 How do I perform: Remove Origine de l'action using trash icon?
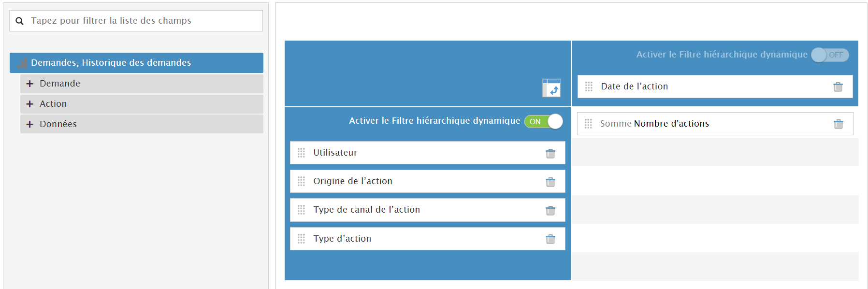[550, 182]
